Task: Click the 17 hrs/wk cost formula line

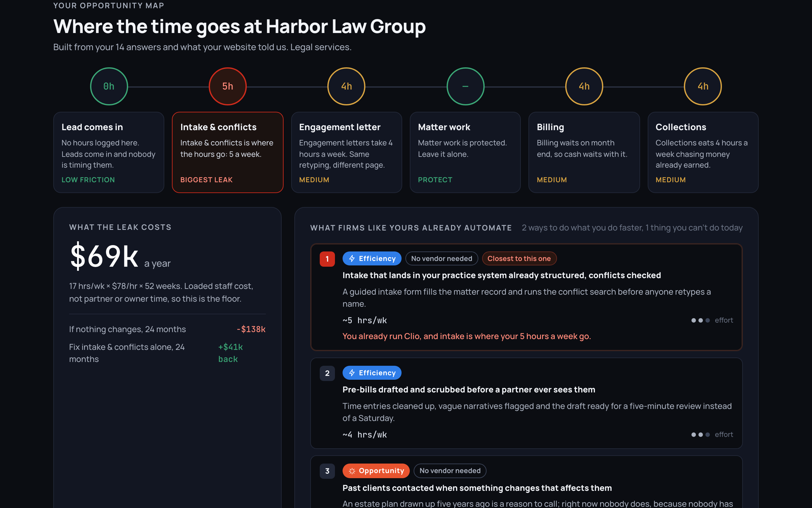Action: pos(161,292)
